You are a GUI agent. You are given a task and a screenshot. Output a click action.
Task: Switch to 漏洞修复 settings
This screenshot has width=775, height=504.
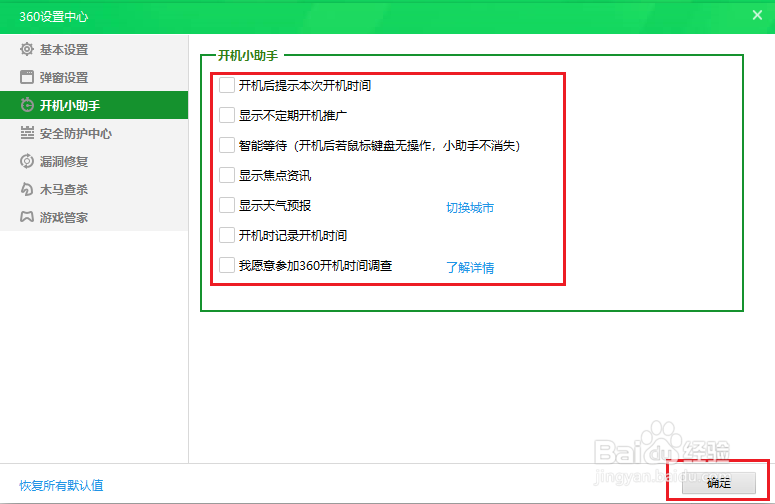(x=94, y=161)
